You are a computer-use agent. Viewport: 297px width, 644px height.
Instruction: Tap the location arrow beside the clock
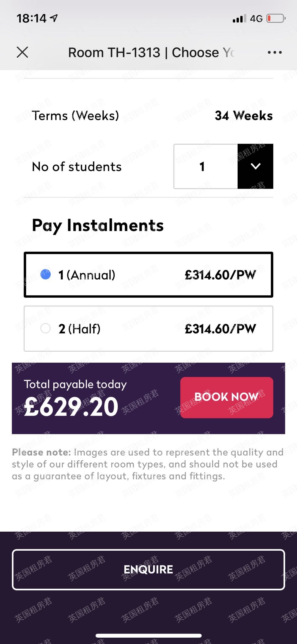[54, 18]
